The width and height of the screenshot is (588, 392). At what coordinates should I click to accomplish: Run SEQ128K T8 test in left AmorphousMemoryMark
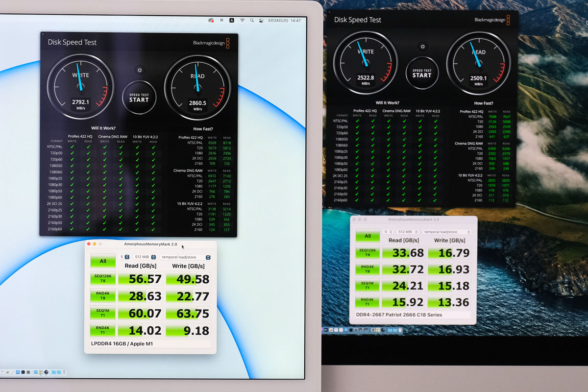tap(102, 278)
